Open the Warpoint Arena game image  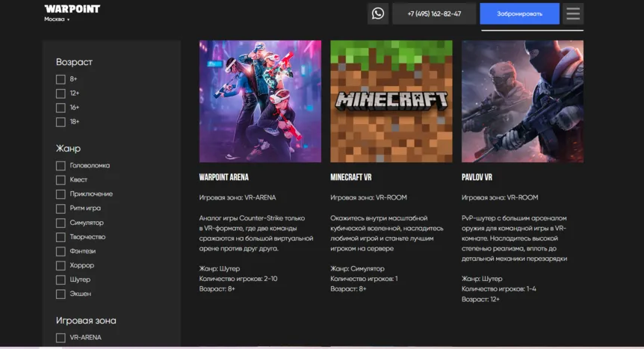click(261, 101)
